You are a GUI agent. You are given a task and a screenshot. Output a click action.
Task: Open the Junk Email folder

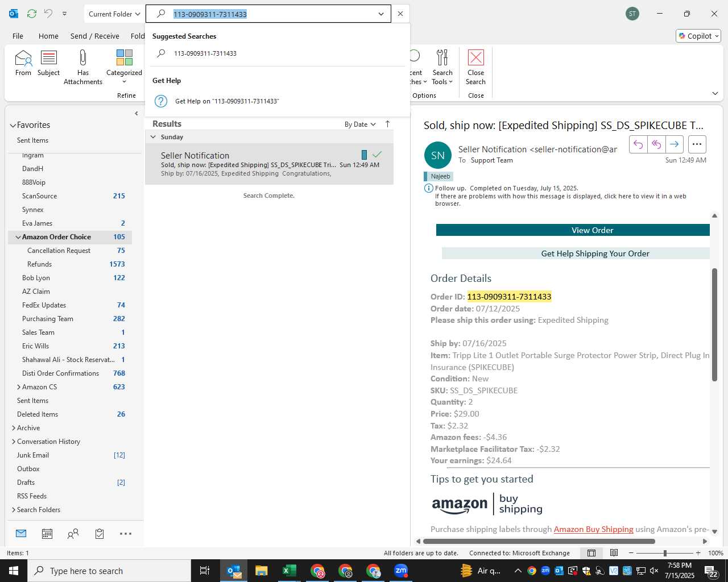pyautogui.click(x=33, y=455)
